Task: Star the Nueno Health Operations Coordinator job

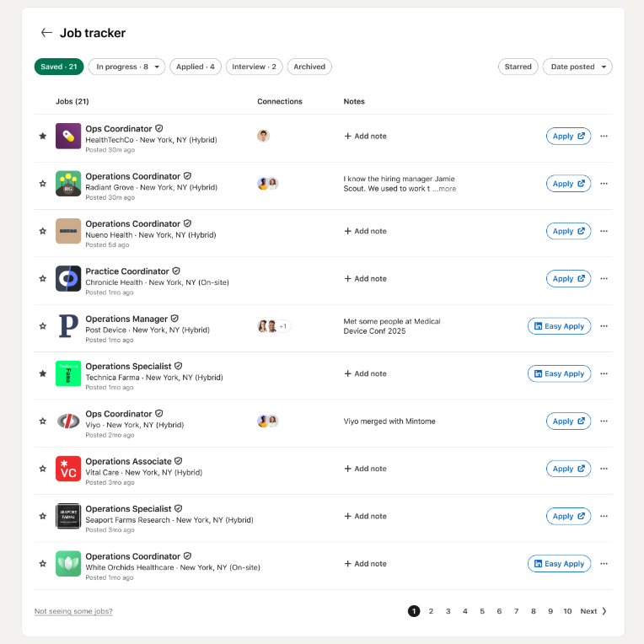Action: tap(43, 231)
